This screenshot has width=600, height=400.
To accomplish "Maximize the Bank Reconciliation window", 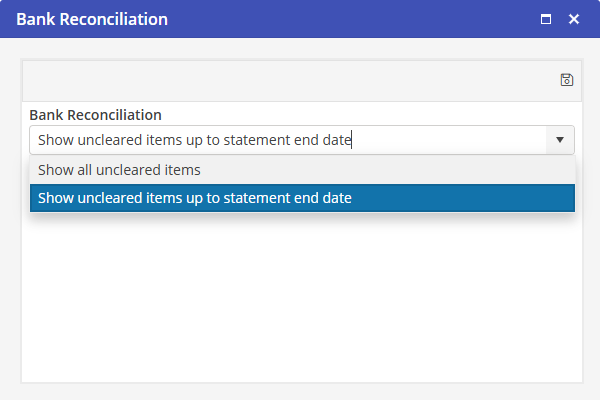I will click(x=546, y=19).
